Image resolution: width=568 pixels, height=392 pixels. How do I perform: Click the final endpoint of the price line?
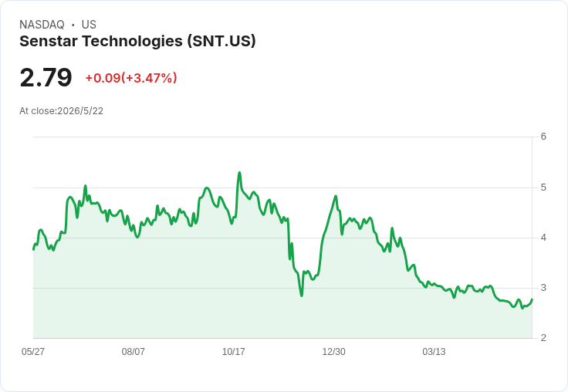532,299
